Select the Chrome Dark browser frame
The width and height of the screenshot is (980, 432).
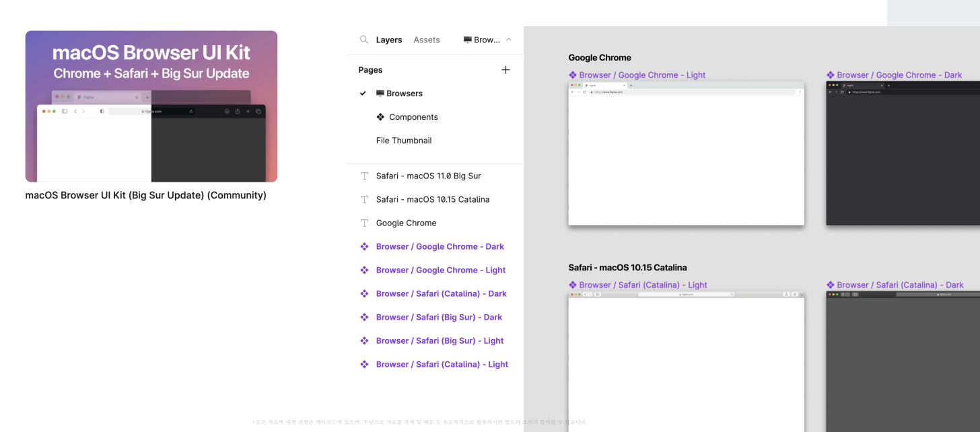(x=903, y=153)
